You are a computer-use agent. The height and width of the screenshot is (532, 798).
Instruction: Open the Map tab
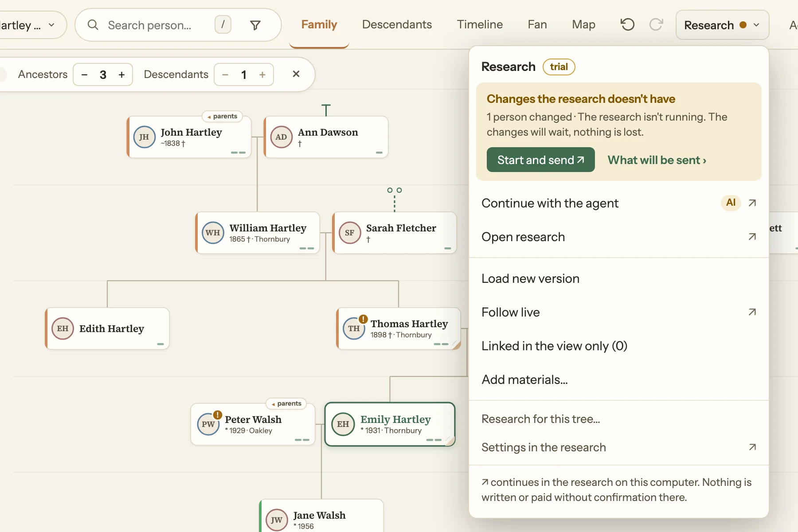(x=583, y=24)
